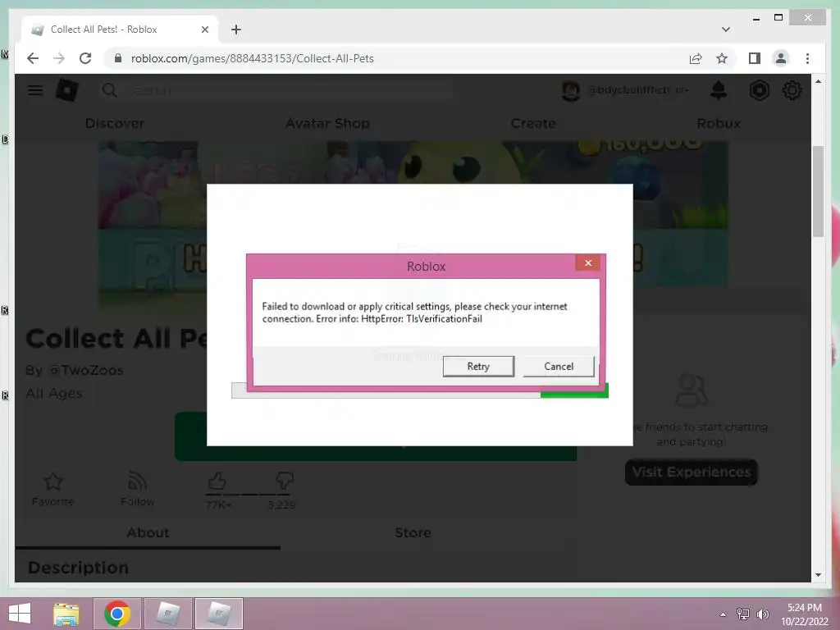
Task: Open File Explorer from the taskbar
Action: (66, 614)
